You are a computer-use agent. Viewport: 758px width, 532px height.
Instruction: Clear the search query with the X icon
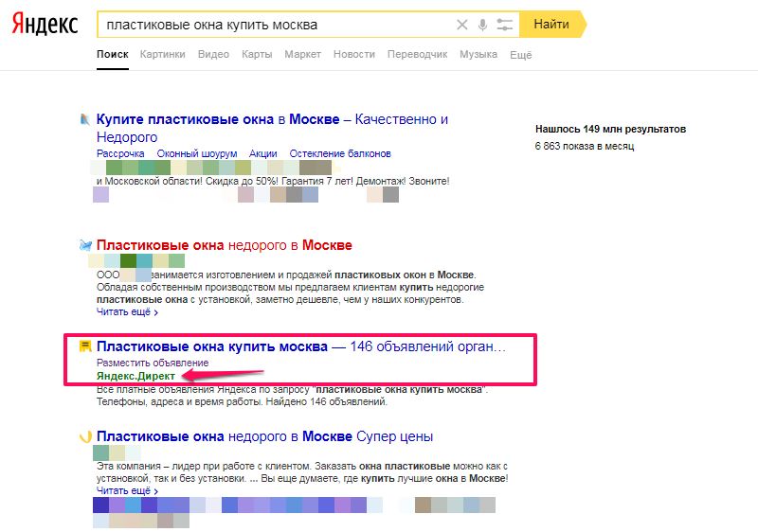point(462,25)
